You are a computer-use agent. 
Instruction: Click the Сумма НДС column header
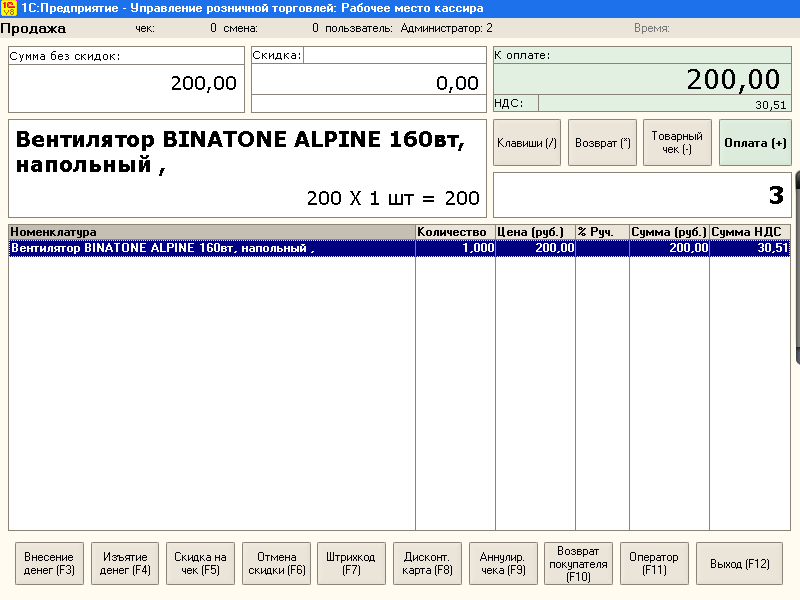click(x=750, y=232)
